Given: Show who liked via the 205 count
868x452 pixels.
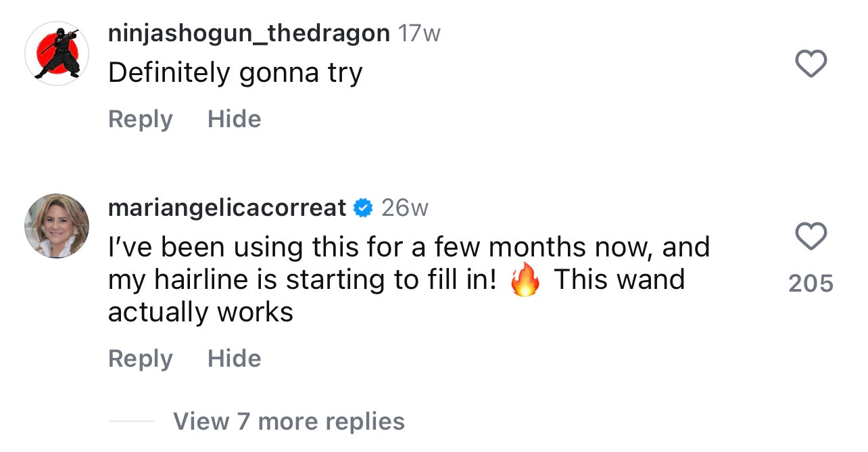Looking at the screenshot, I should 811,283.
